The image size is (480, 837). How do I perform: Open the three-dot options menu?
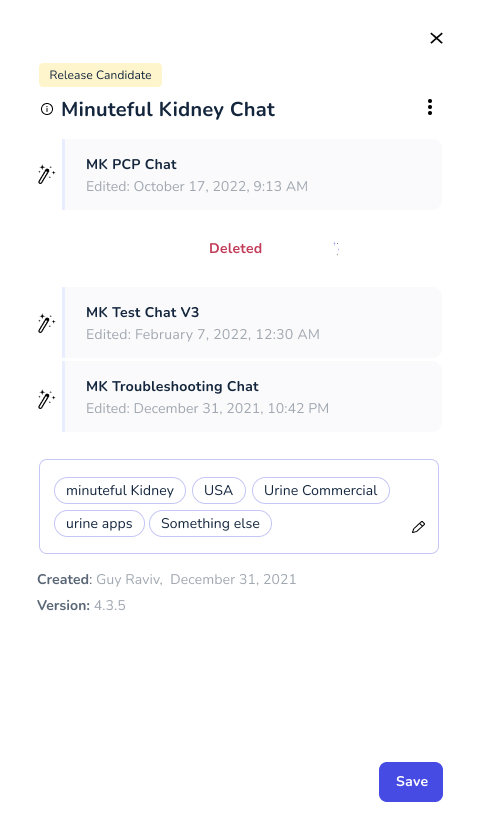tap(430, 107)
